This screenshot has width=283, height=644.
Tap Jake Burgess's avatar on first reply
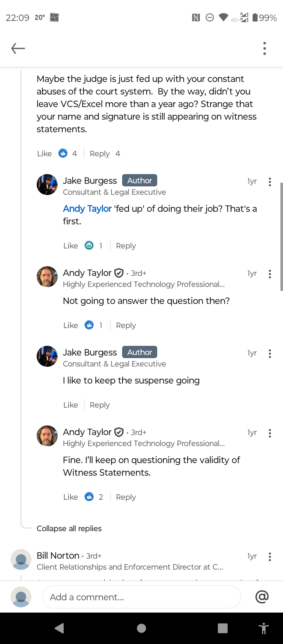(47, 185)
